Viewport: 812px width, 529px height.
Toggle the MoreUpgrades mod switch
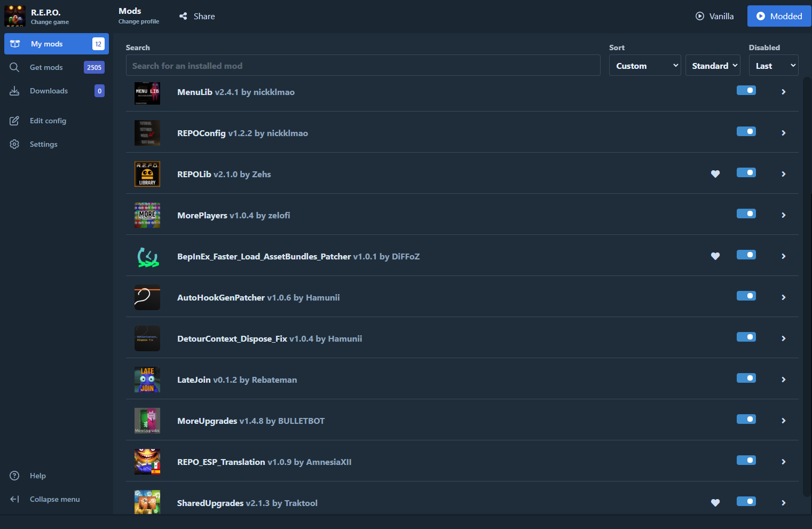(x=746, y=419)
